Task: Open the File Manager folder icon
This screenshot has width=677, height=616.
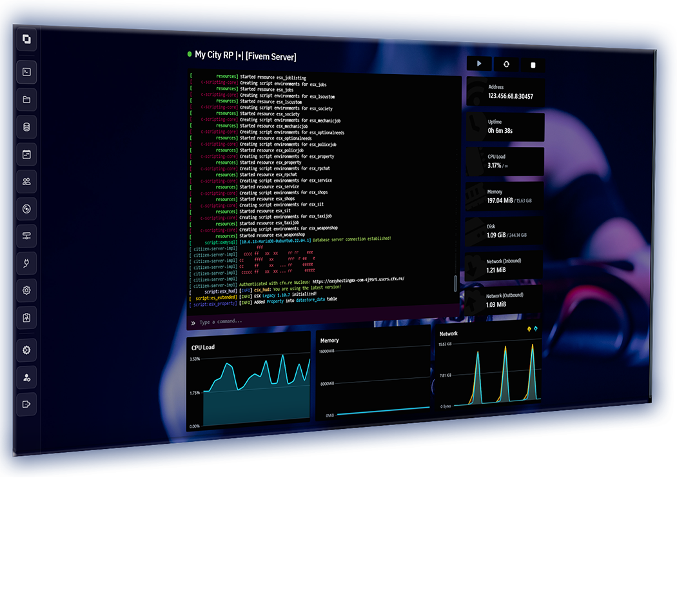Action: (26, 99)
